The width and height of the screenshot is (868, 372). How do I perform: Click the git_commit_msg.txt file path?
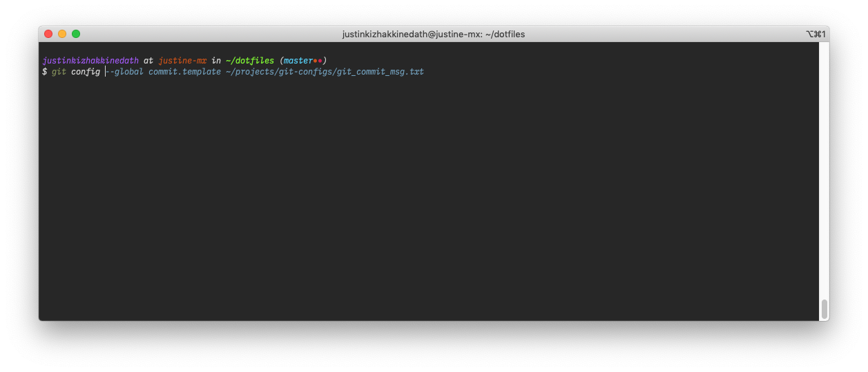pos(325,72)
